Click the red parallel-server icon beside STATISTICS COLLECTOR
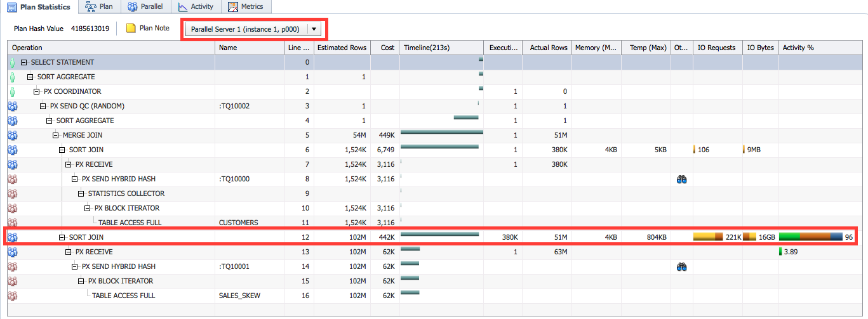 pos(11,194)
